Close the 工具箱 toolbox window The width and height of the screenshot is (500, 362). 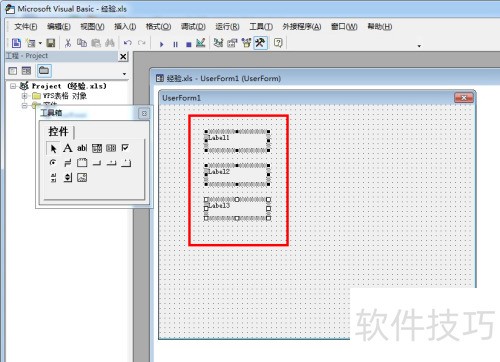click(144, 114)
